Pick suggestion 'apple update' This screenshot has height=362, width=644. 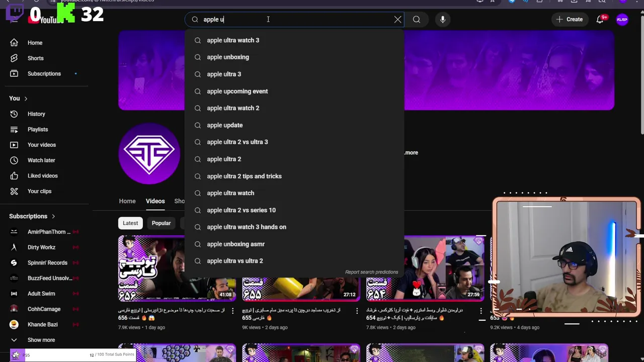point(294,125)
